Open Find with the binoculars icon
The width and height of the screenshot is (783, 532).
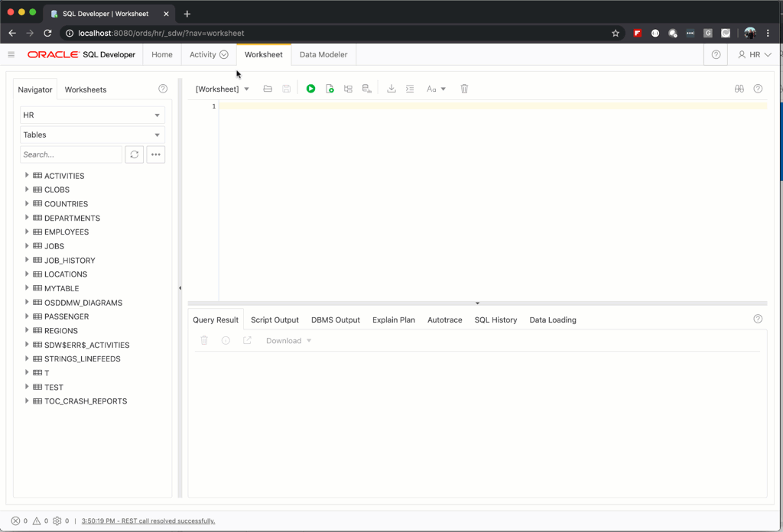[739, 89]
